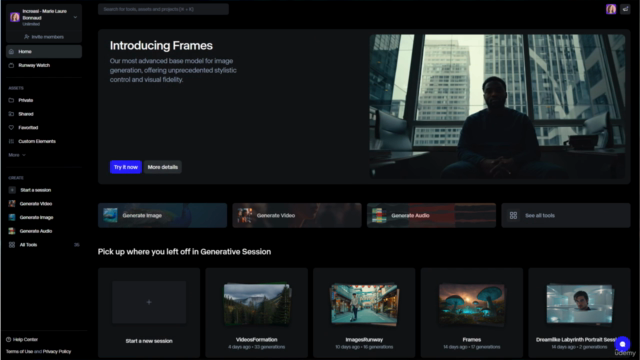The height and width of the screenshot is (360, 640).
Task: Open the user profile avatar top right
Action: pyautogui.click(x=611, y=9)
